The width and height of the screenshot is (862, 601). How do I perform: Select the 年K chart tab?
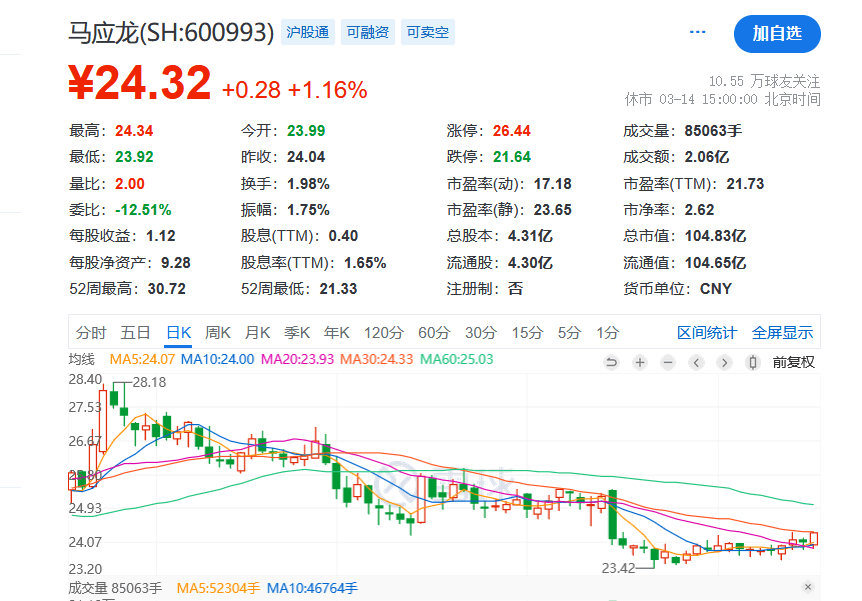pos(336,333)
